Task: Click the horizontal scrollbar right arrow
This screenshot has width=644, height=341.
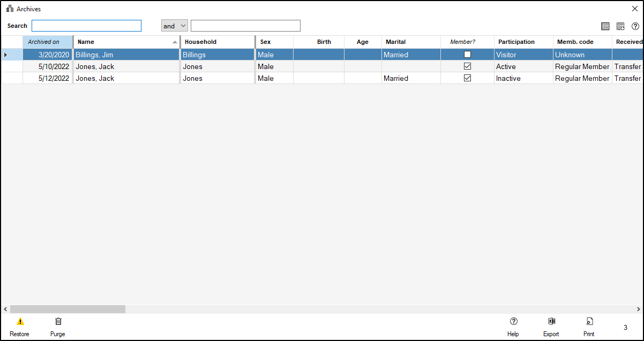Action: [x=638, y=309]
